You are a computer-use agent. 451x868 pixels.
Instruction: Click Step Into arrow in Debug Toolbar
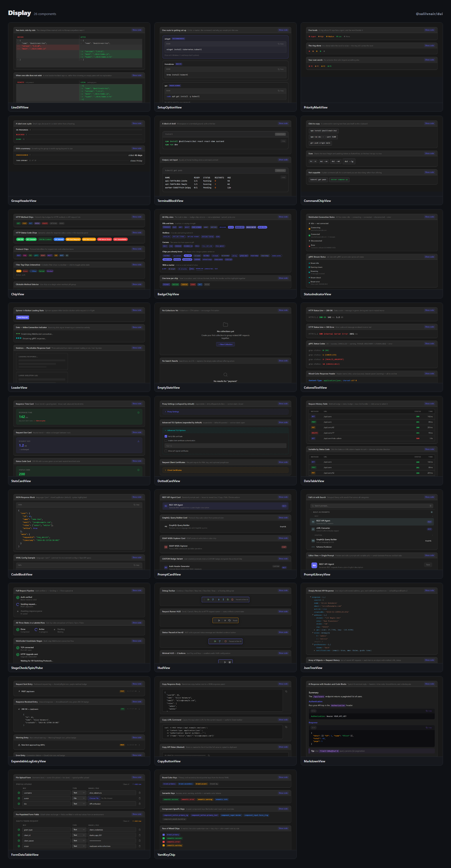pyautogui.click(x=219, y=600)
